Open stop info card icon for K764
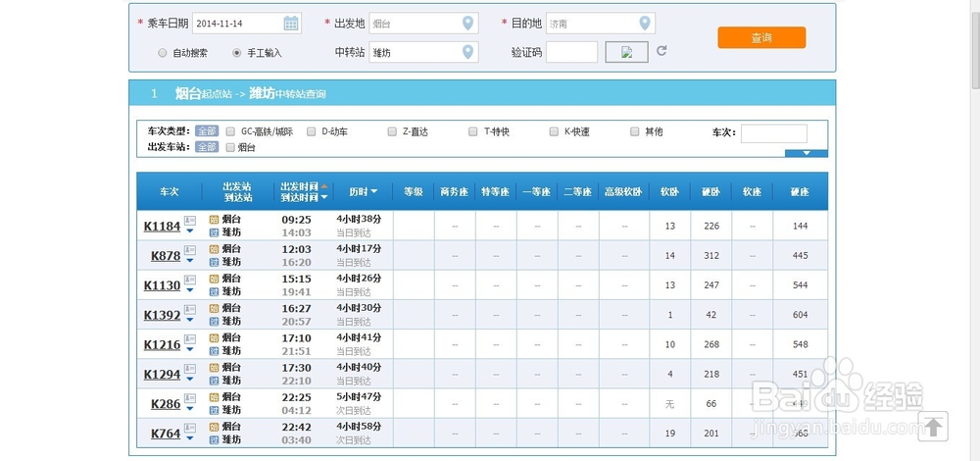Image resolution: width=980 pixels, height=461 pixels. point(190,428)
